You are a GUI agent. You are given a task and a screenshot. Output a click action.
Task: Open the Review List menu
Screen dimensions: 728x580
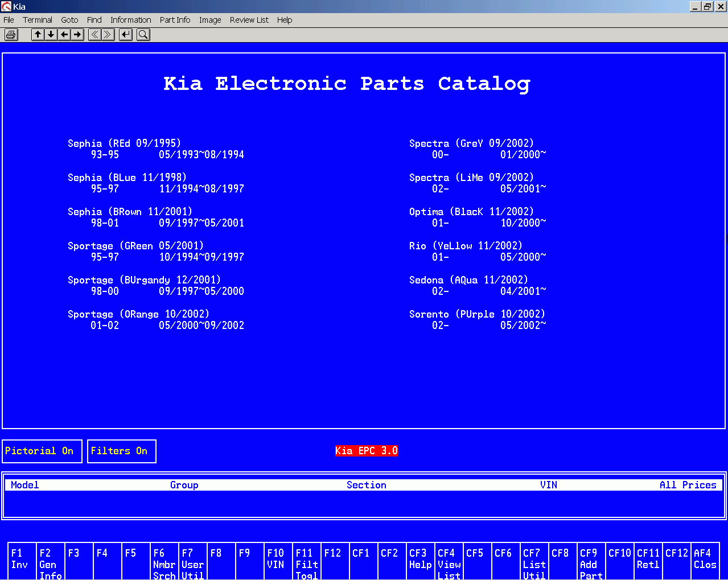pos(249,20)
